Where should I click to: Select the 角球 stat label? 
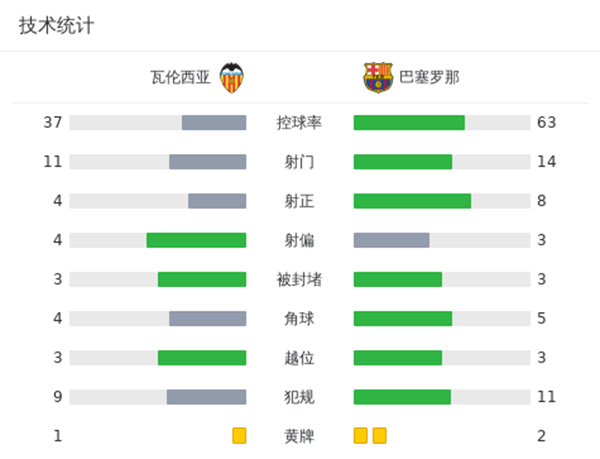point(299,319)
